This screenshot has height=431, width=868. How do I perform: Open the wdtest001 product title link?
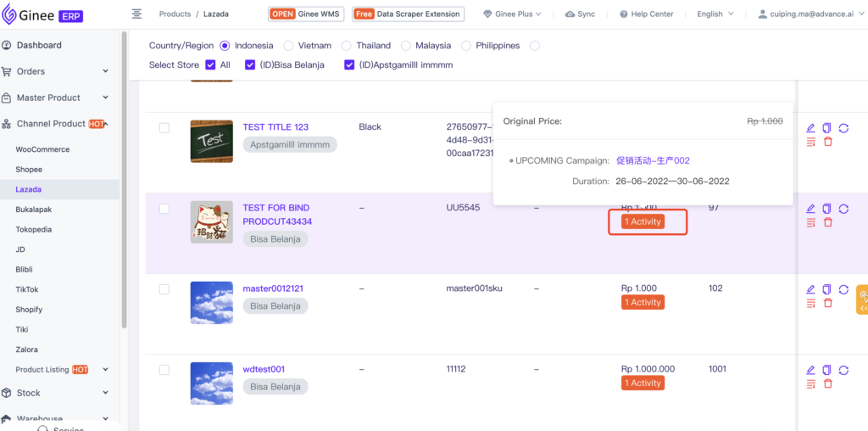[264, 369]
